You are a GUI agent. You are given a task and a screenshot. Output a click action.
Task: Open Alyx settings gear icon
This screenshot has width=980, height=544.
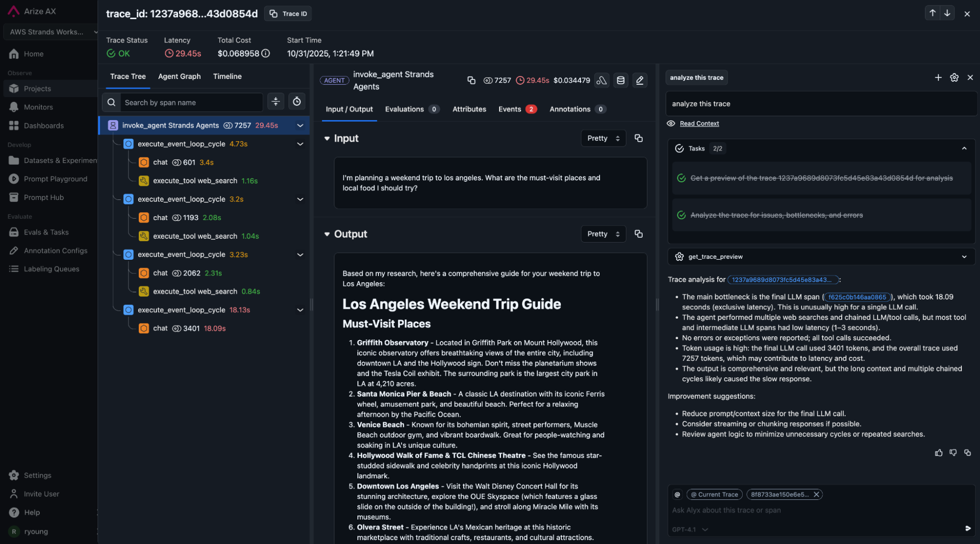pyautogui.click(x=954, y=77)
